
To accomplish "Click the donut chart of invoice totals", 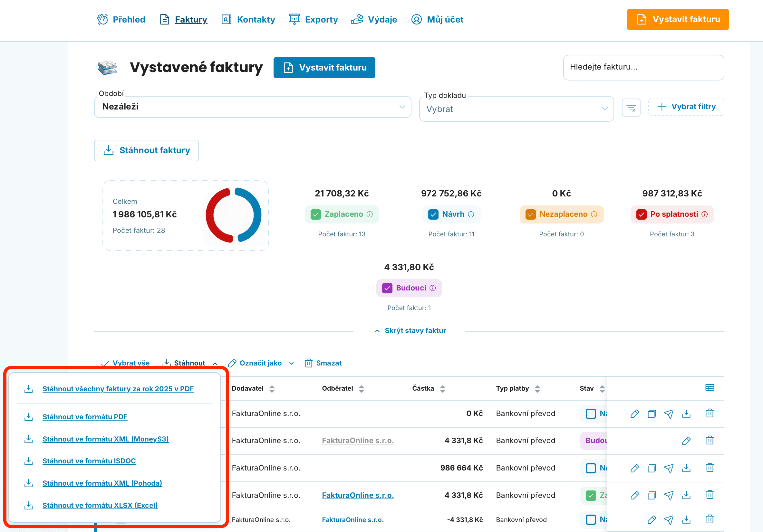I will (233, 215).
